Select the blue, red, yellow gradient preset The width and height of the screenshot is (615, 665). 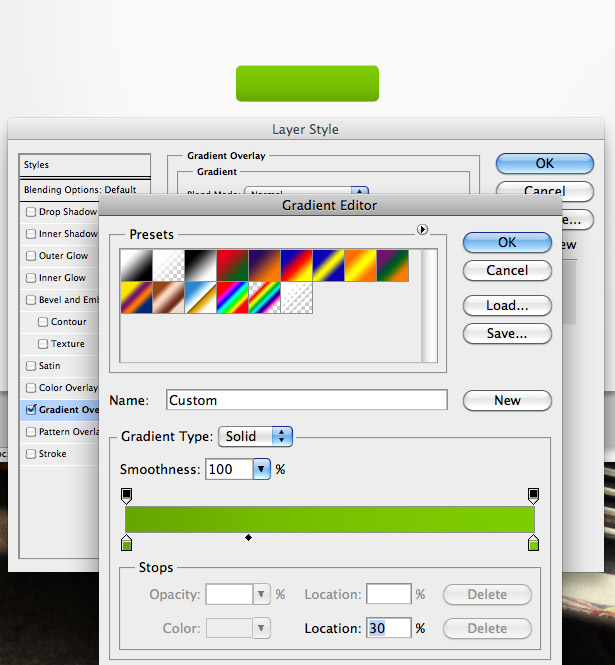point(296,265)
